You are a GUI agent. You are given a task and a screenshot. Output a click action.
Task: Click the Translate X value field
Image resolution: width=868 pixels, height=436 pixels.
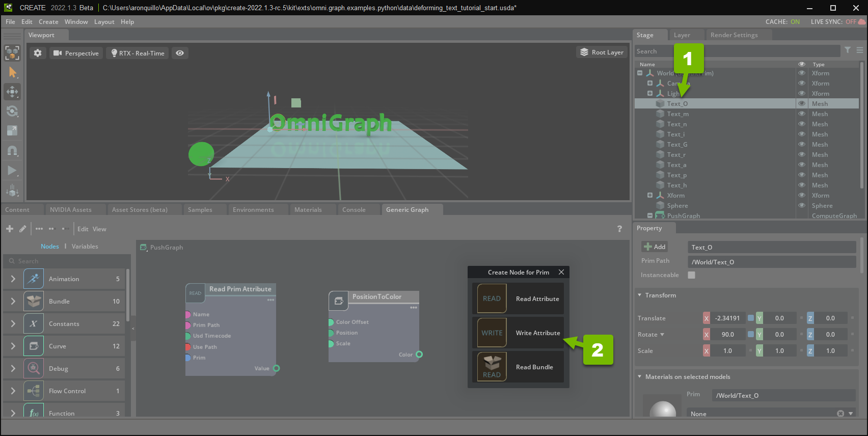[727, 318]
